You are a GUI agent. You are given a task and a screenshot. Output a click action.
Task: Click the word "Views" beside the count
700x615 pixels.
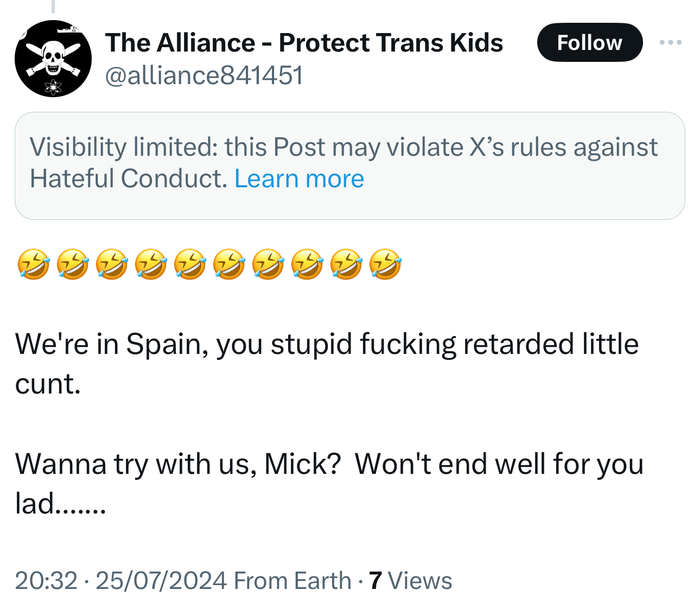coord(420,580)
